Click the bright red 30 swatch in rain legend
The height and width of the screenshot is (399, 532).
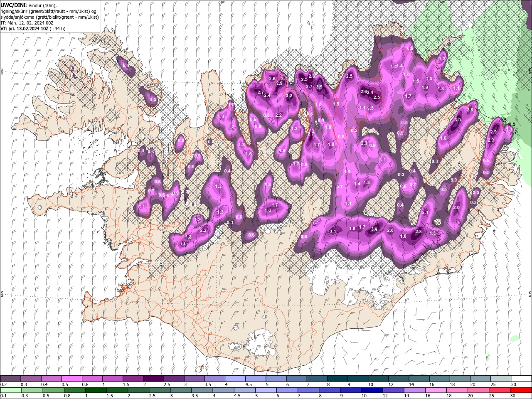(520, 390)
